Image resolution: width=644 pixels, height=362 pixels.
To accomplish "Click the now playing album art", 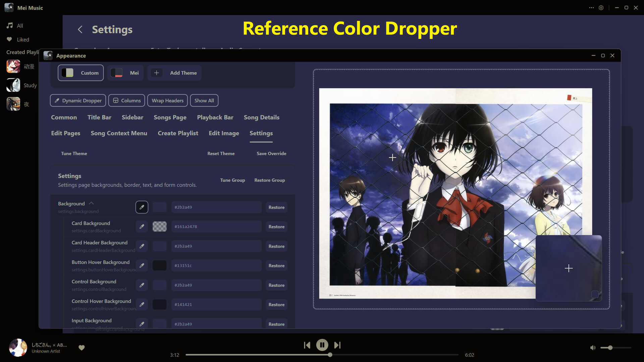I will (x=18, y=348).
